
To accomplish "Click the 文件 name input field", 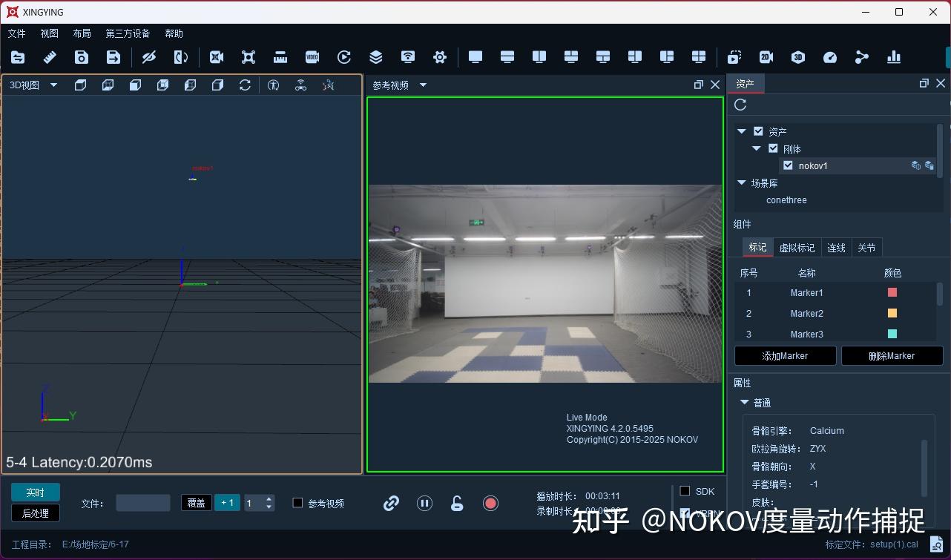I will tap(142, 503).
